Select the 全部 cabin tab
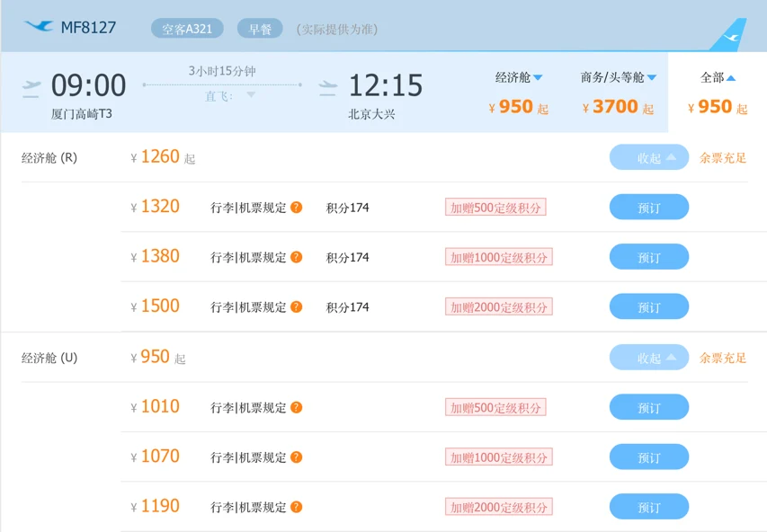767x532 pixels. click(718, 77)
